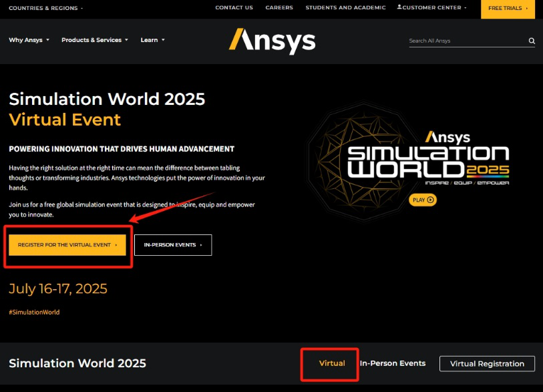Screen dimensions: 543x392
Task: Expand the Learn menu
Action: [153, 40]
